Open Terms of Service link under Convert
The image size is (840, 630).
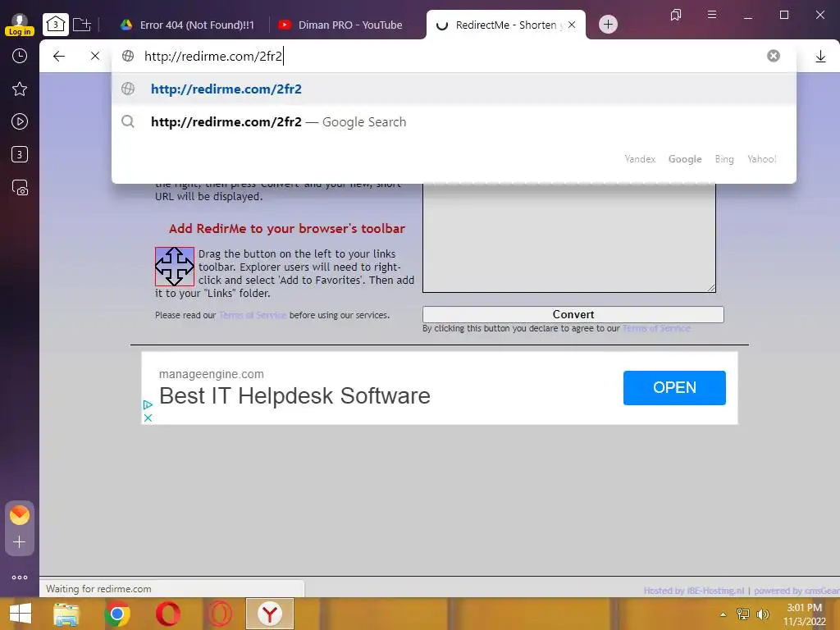coord(656,328)
